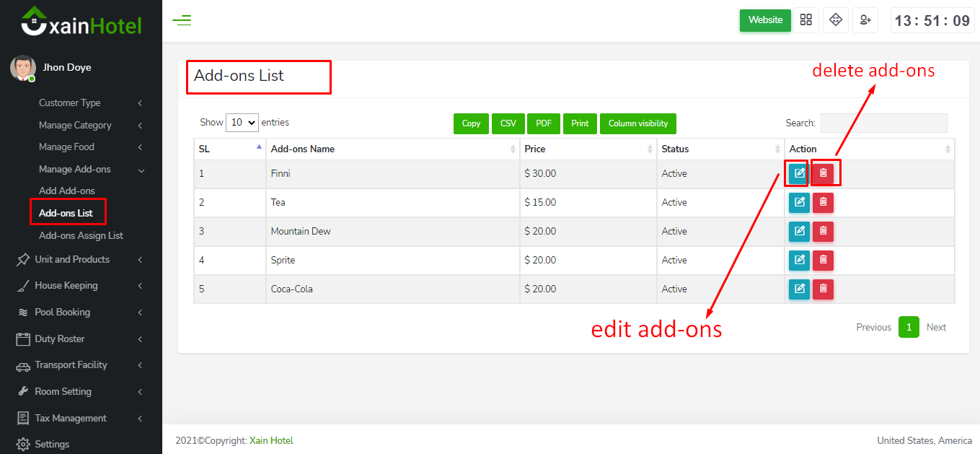Delete the Tea add-on with trash icon
The height and width of the screenshot is (454, 980).
[823, 203]
